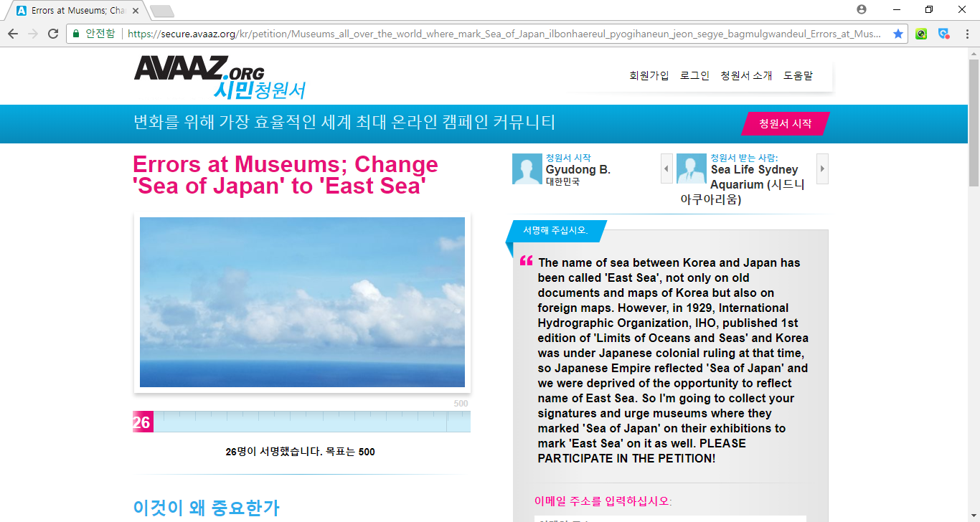Open the 청원서 소개 link
The image size is (980, 522).
pos(746,75)
